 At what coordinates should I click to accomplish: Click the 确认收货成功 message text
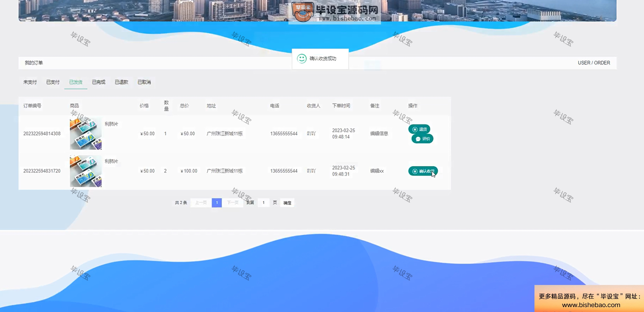click(x=323, y=58)
